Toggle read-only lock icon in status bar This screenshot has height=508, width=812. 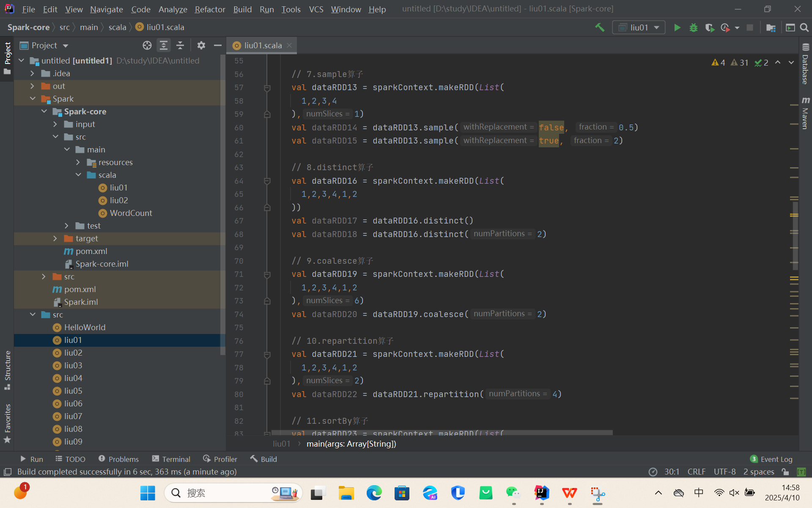coord(785,472)
